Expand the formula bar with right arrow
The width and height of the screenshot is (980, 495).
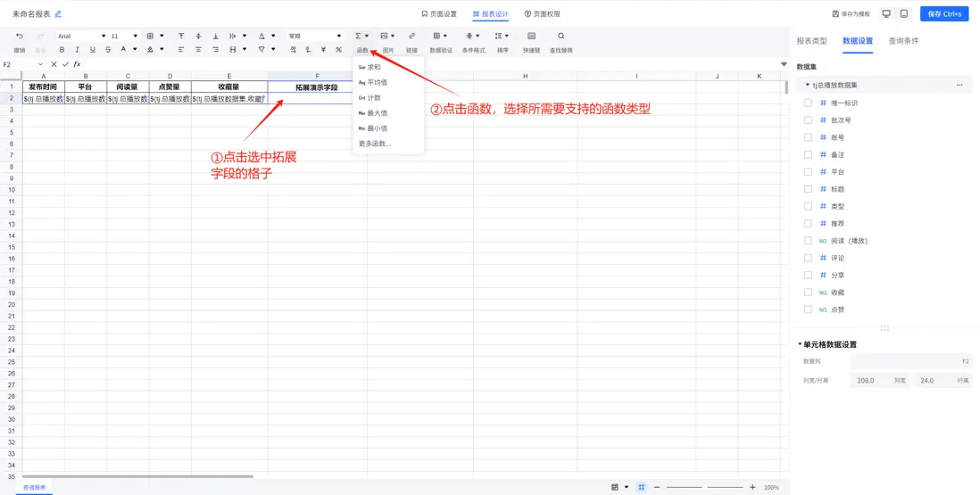[x=784, y=64]
